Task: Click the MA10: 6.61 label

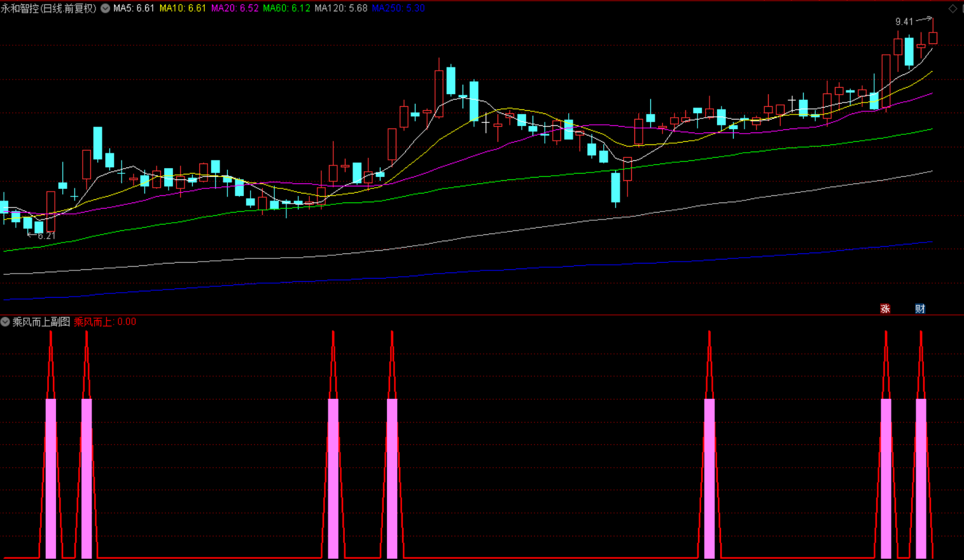Action: click(183, 8)
